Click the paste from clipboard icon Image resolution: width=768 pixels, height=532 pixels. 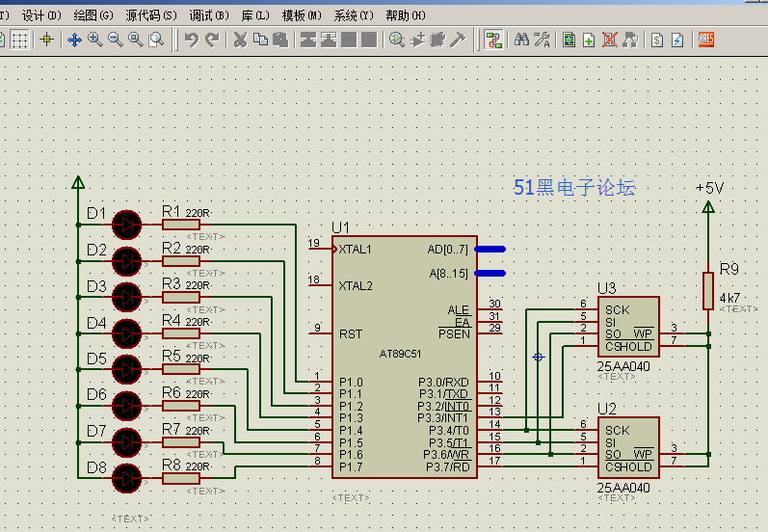click(x=280, y=40)
